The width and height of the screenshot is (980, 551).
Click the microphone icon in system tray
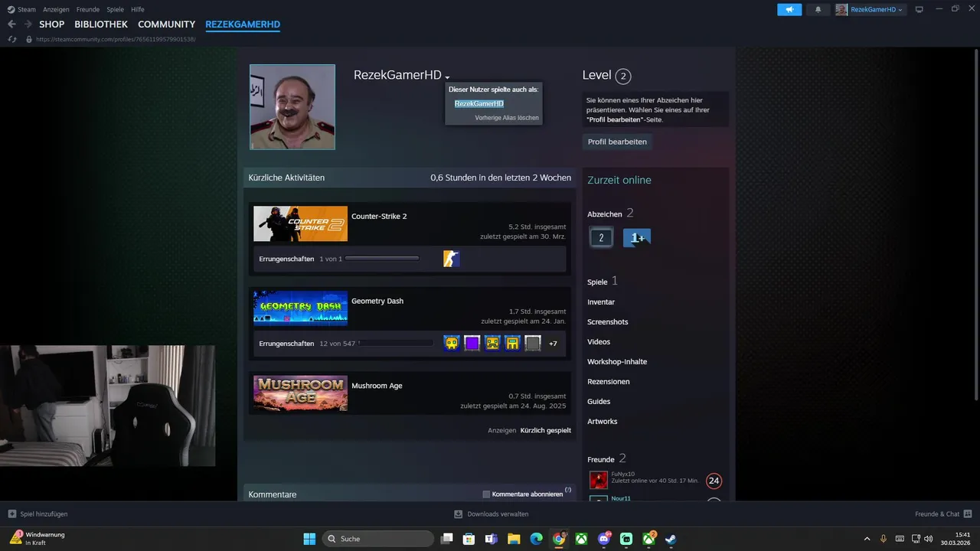884,539
